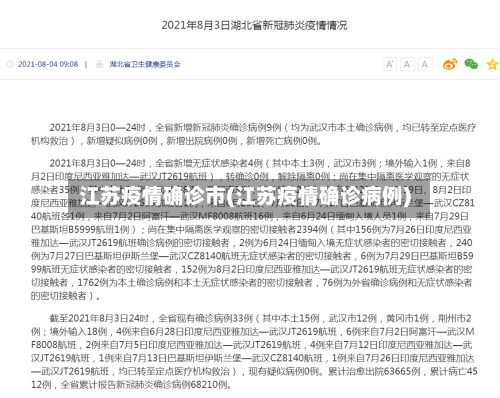The width and height of the screenshot is (500, 398).
Task: Click line 的密切接触者）。
Action: (x=65, y=296)
